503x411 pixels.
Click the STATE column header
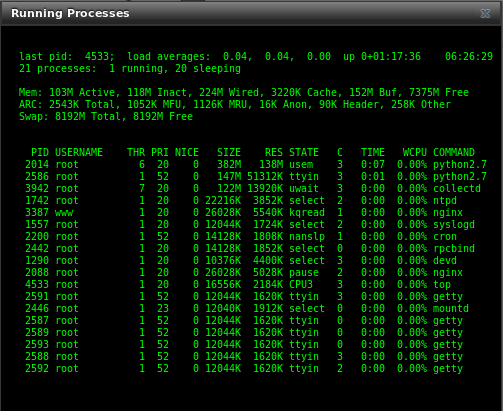pyautogui.click(x=304, y=152)
